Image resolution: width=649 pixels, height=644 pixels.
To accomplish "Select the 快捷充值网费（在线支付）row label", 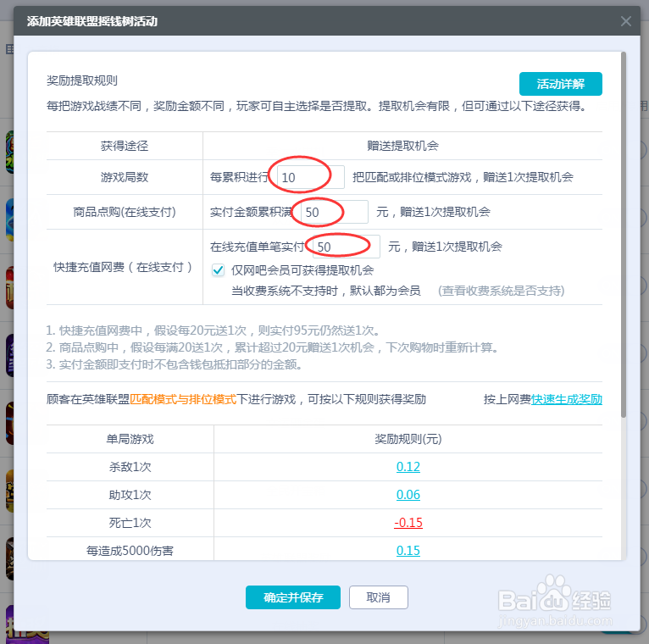I will pyautogui.click(x=123, y=267).
